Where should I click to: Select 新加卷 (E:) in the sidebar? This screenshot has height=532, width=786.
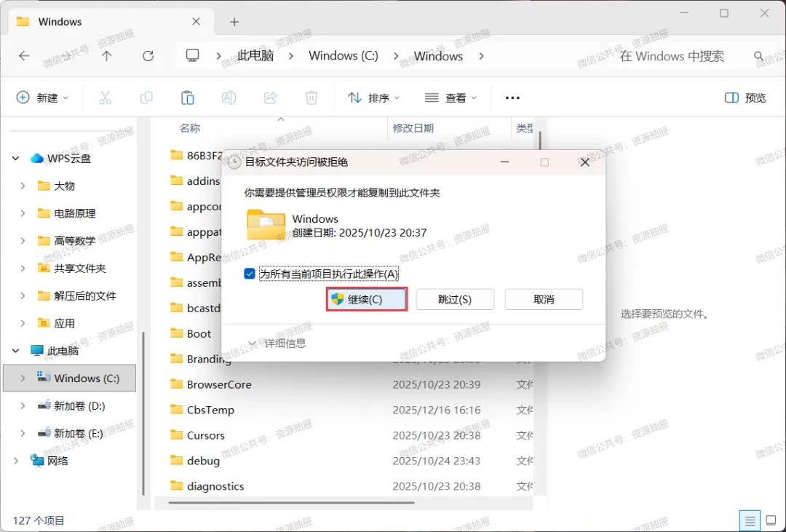(71, 433)
